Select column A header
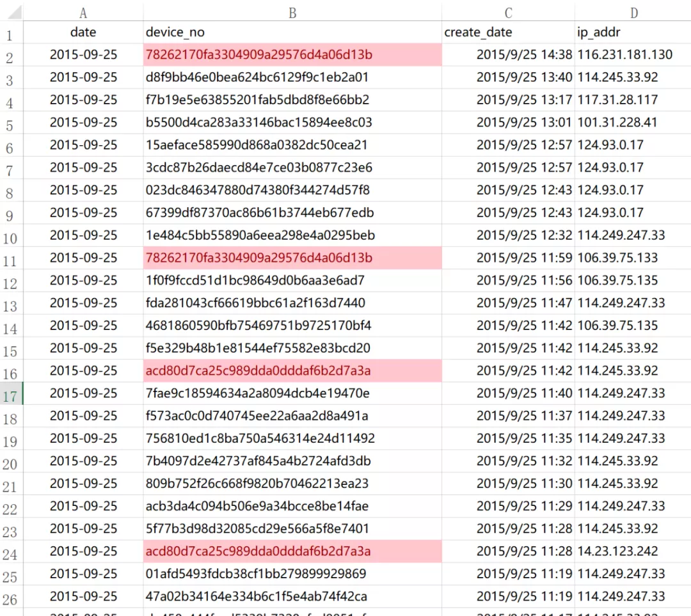The image size is (691, 616). coord(83,13)
